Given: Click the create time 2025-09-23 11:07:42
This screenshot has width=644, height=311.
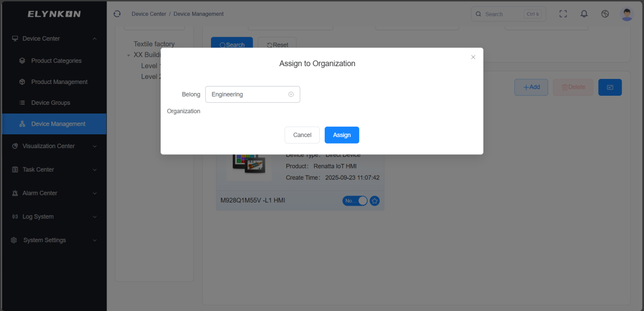Looking at the screenshot, I should pos(352,178).
